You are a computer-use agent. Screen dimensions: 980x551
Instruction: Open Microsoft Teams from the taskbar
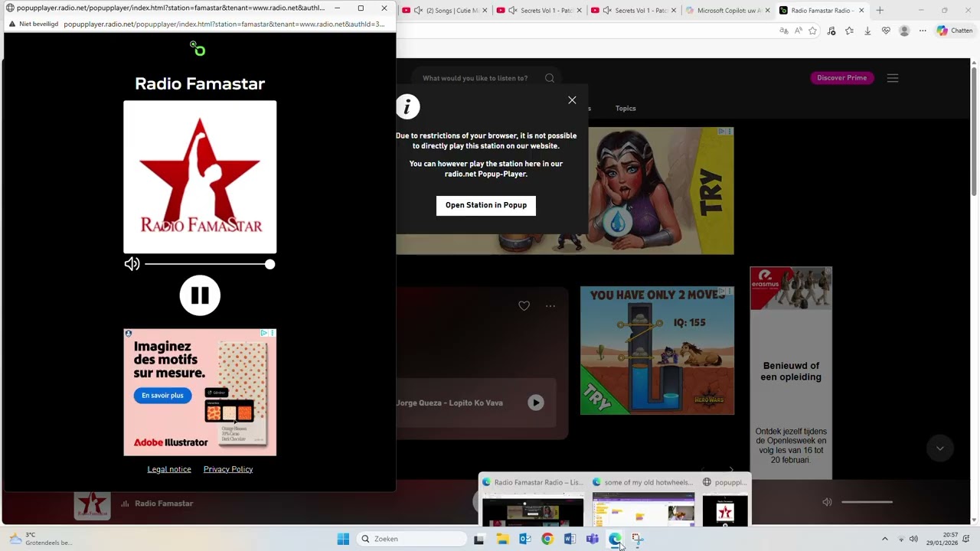[593, 539]
